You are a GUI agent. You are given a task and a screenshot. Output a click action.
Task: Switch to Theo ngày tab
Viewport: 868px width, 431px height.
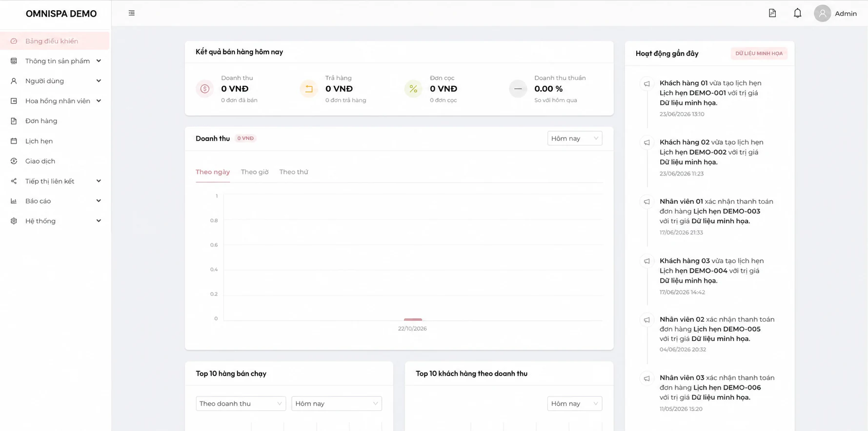point(213,172)
